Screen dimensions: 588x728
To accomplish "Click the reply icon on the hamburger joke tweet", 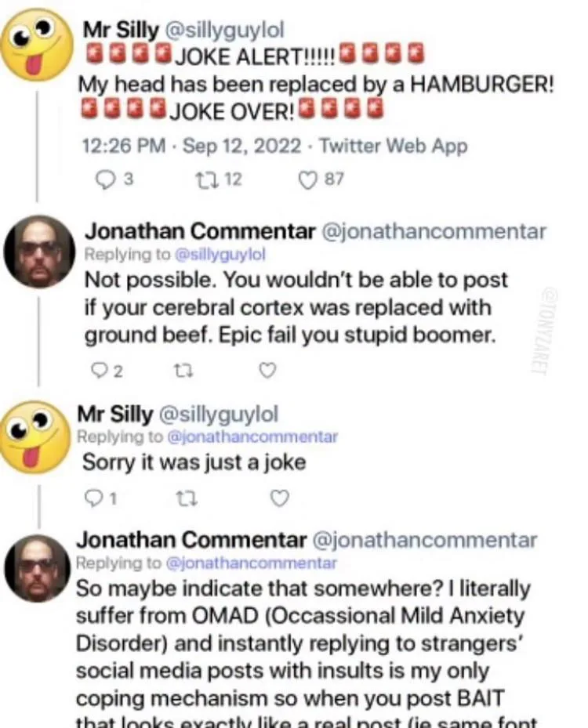I will coord(105,179).
